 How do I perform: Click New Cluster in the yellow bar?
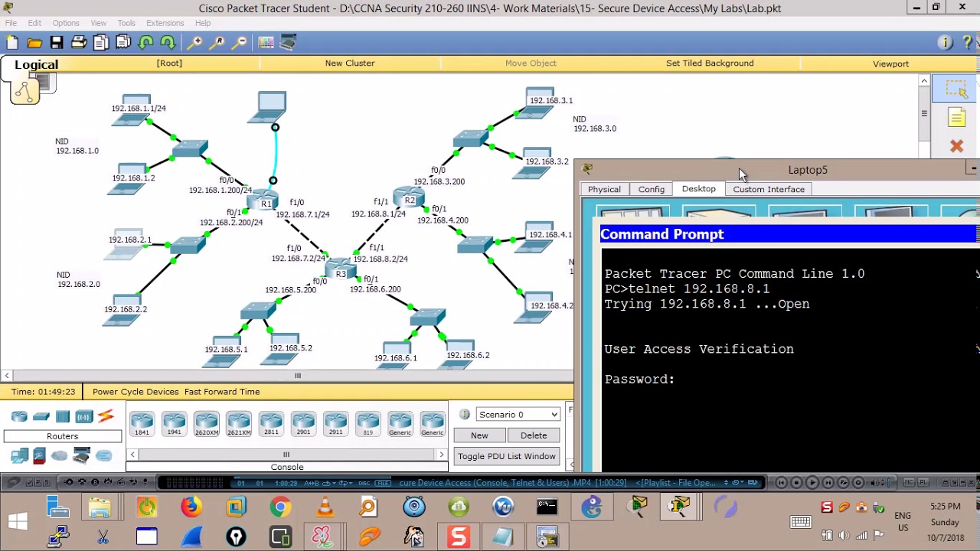[x=350, y=64]
